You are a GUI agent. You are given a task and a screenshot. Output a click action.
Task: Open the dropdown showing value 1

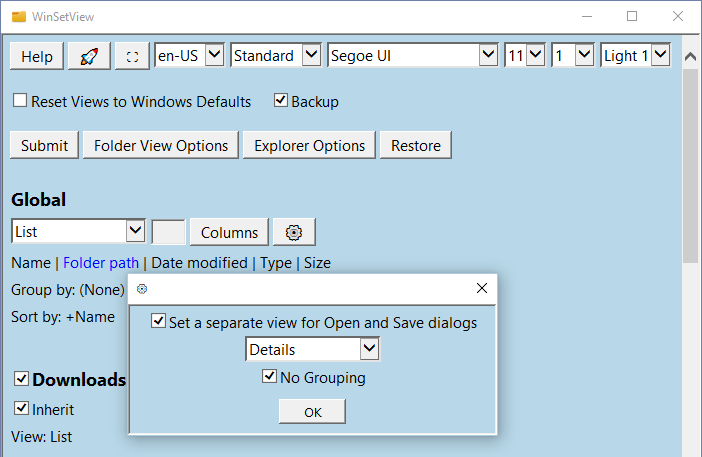coord(573,56)
